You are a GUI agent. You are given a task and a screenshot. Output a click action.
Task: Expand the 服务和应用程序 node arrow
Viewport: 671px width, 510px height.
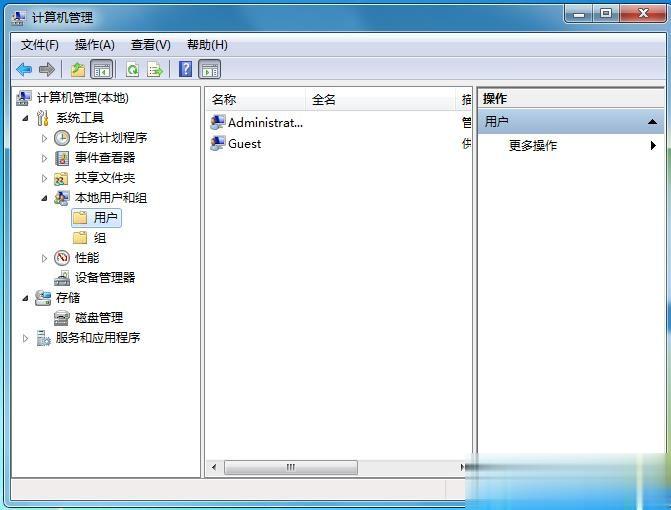26,338
